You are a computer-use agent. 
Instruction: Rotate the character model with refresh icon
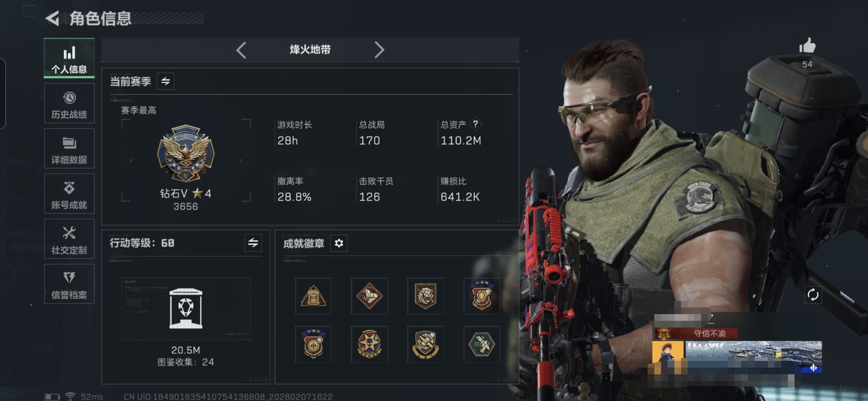point(813,295)
